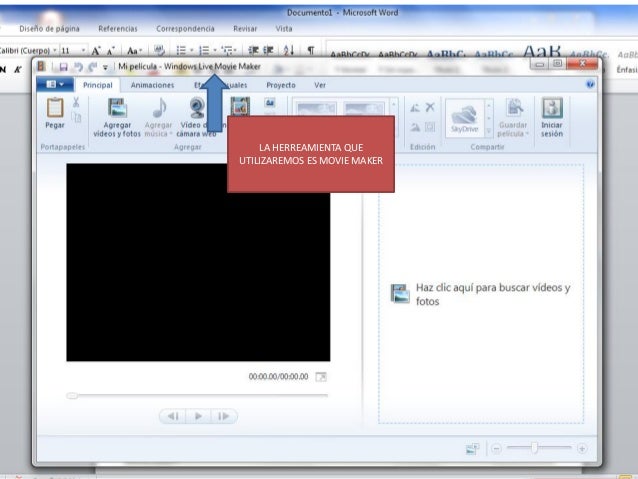Click the previous frame button
Screen dimensions: 638x479
pyautogui.click(x=173, y=416)
